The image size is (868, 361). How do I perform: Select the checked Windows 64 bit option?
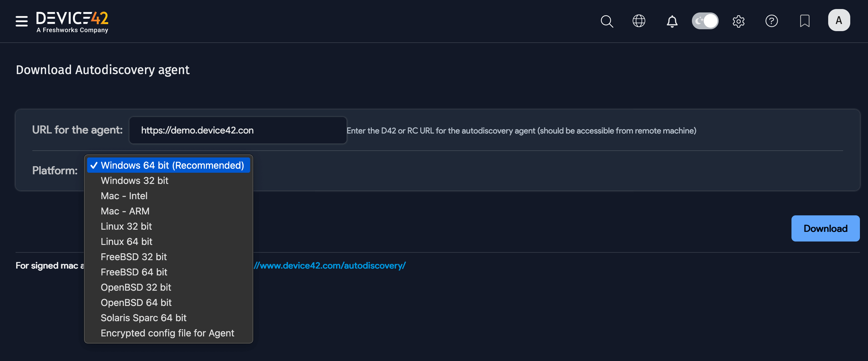pos(169,165)
